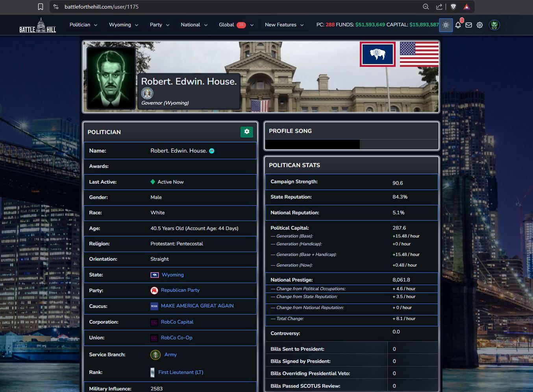Open the MAKE AMERICA GREAT AGAIN caucus link
This screenshot has width=533, height=392.
[197, 306]
